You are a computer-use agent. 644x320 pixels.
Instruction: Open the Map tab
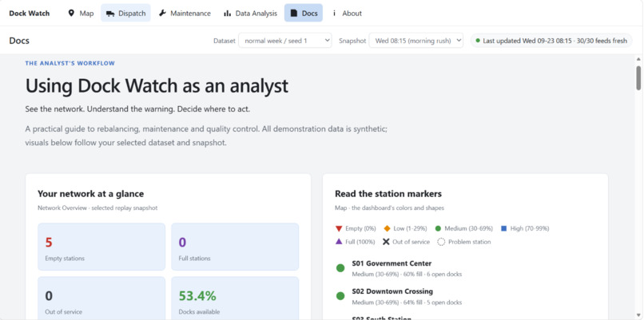[81, 13]
